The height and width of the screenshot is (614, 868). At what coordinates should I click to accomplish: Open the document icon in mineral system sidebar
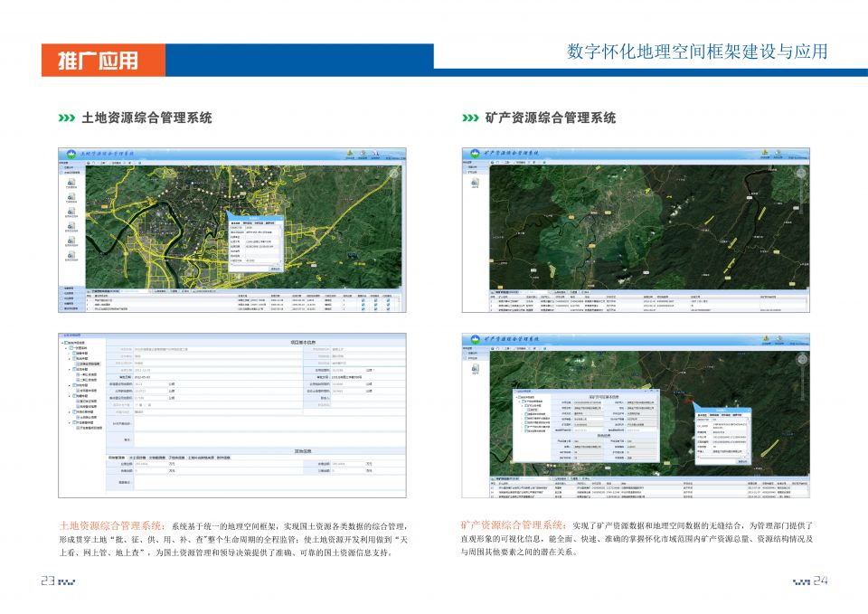(476, 183)
